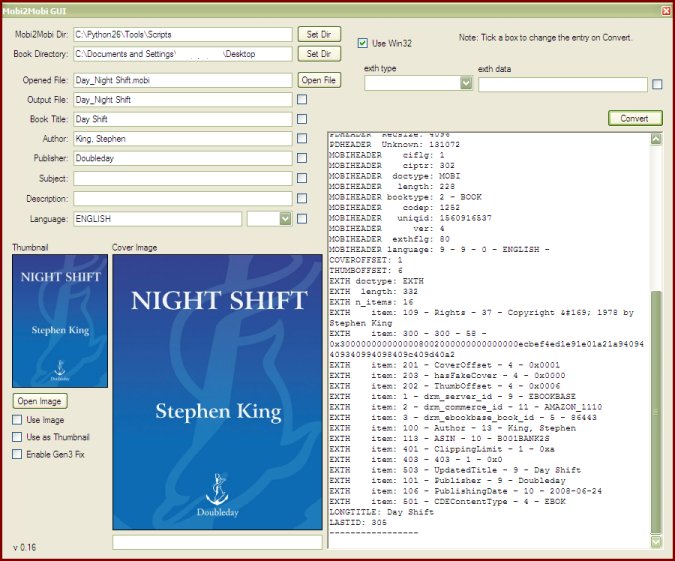
Task: Click the Book Title field
Action: pyautogui.click(x=183, y=119)
